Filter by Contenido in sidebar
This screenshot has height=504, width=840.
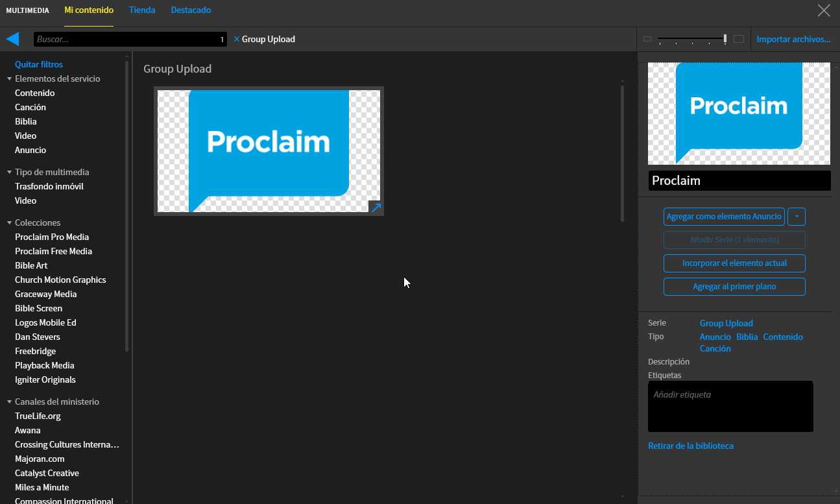pyautogui.click(x=35, y=93)
